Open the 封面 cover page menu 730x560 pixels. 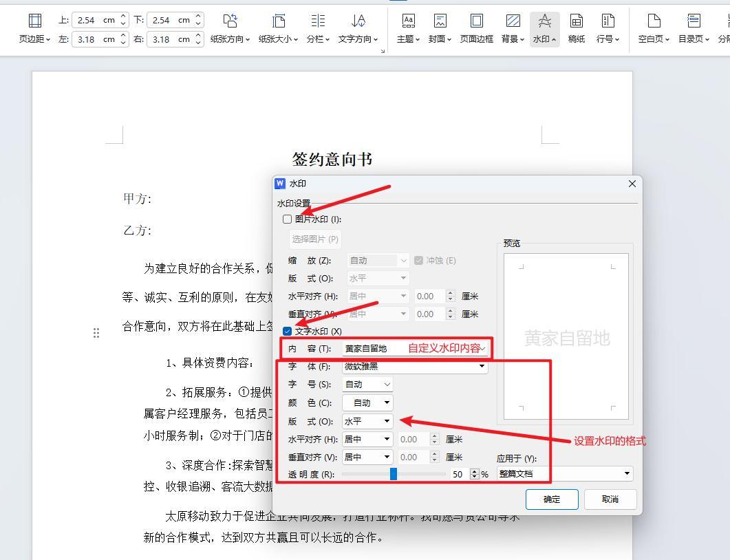[x=440, y=28]
